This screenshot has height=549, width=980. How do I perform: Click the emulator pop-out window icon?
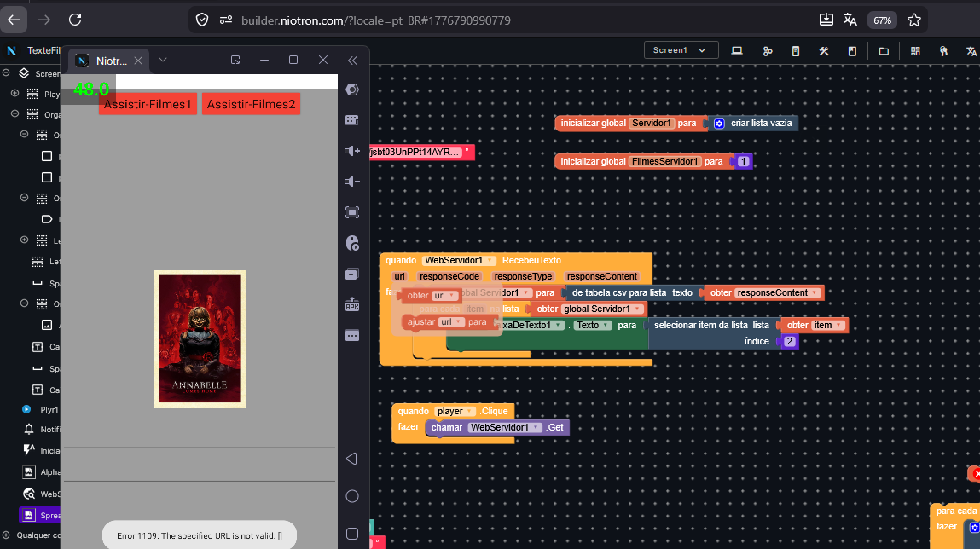pyautogui.click(x=235, y=60)
